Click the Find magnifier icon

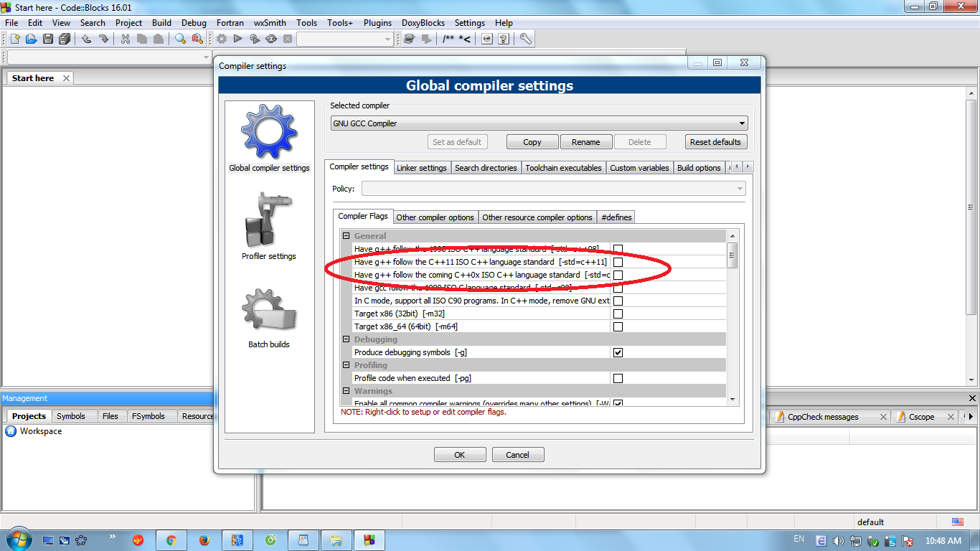(180, 39)
